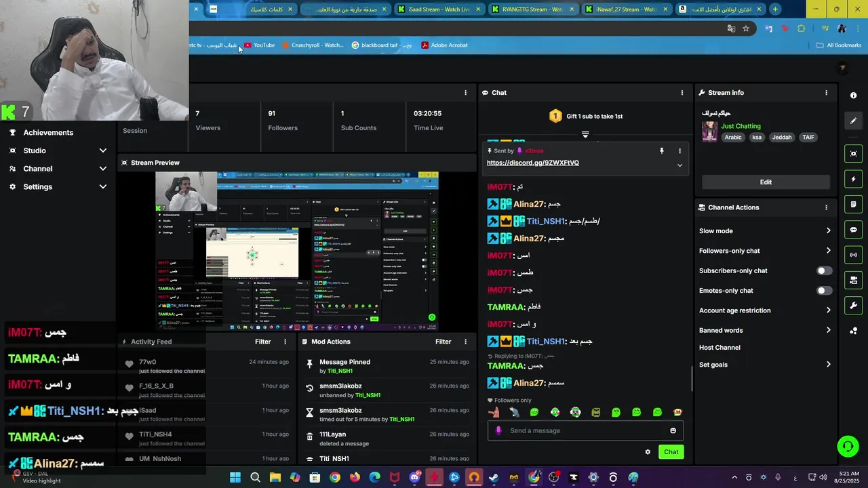The width and height of the screenshot is (868, 488).
Task: Click the Edit stream info button
Action: (766, 182)
